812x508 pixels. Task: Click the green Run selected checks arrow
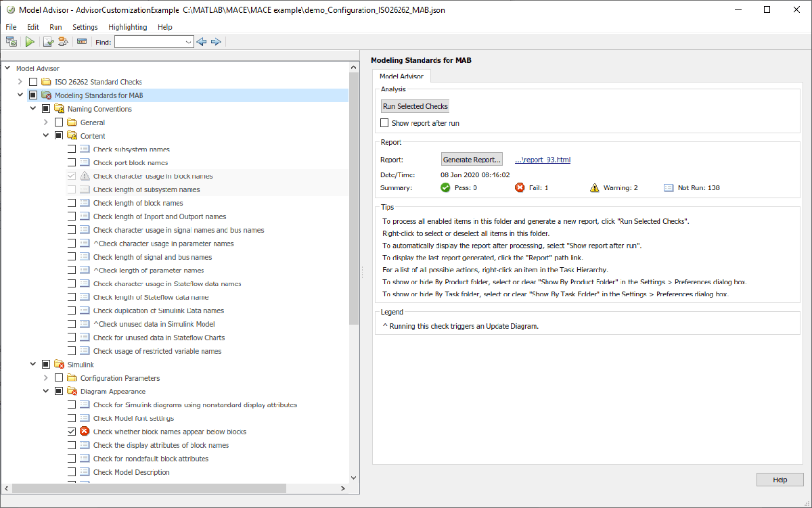[x=30, y=42]
